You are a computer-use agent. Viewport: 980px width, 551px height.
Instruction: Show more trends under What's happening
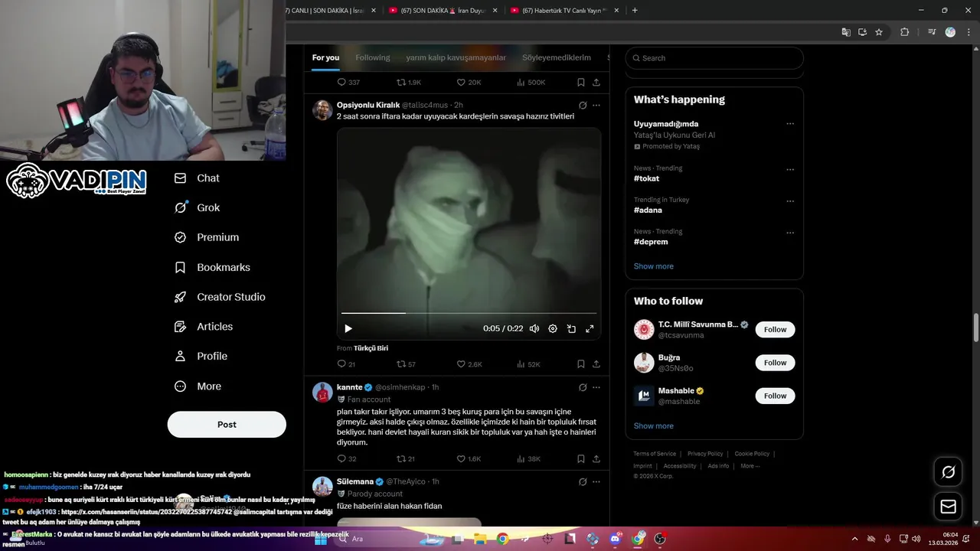[x=654, y=266]
